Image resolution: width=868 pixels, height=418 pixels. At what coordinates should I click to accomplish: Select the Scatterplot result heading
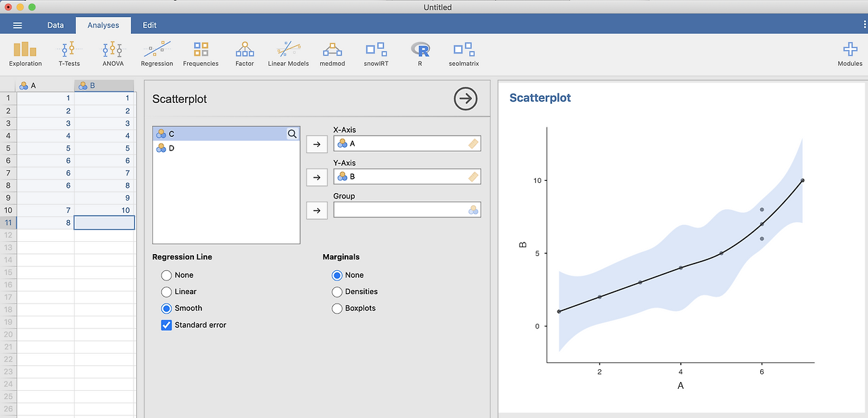(x=540, y=98)
